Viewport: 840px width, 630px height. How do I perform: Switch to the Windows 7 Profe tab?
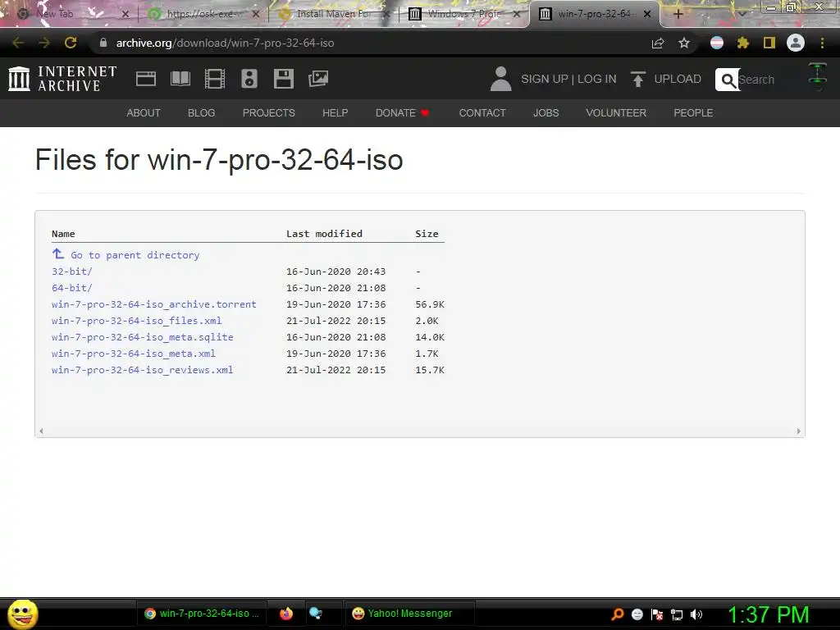click(x=463, y=14)
